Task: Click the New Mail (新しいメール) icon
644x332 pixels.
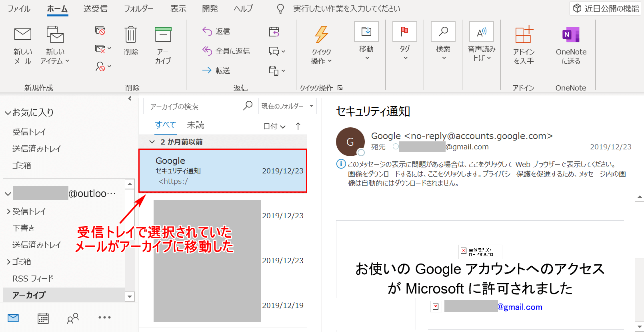Action: coord(23,35)
